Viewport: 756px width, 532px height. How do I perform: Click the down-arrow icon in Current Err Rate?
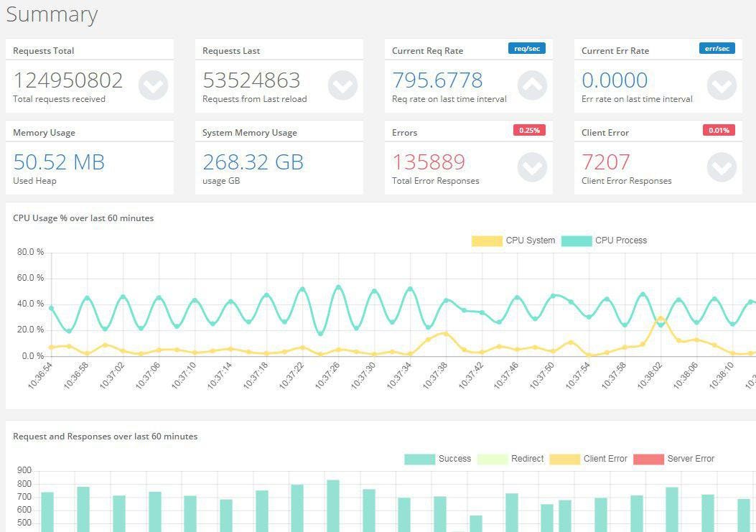tap(722, 85)
